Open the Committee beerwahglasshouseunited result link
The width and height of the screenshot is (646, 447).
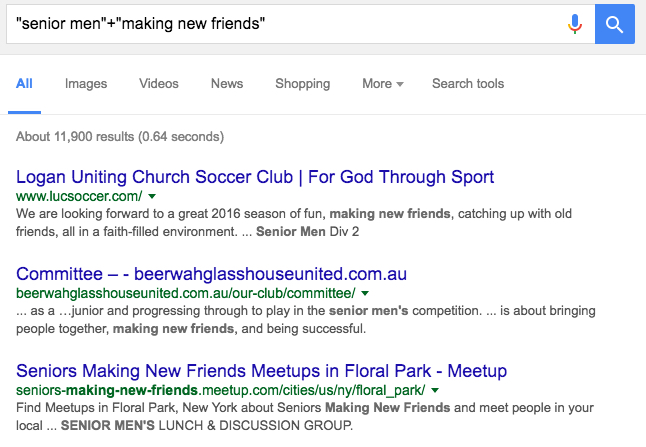(x=211, y=274)
